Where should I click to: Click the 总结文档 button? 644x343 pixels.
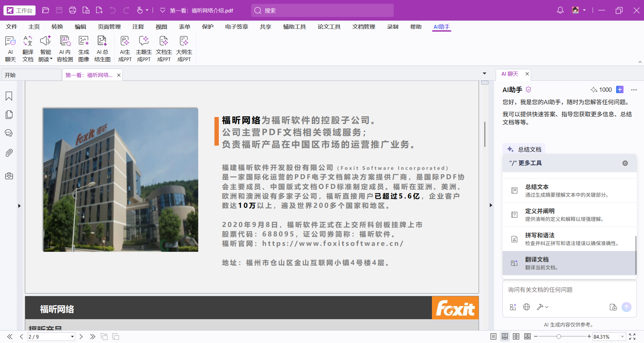click(x=524, y=149)
